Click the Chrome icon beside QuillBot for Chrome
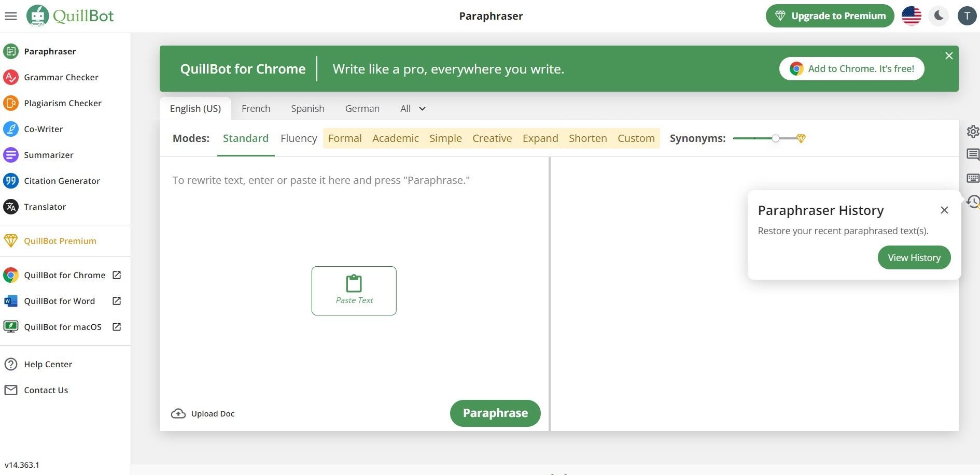The image size is (980, 475). click(x=11, y=275)
